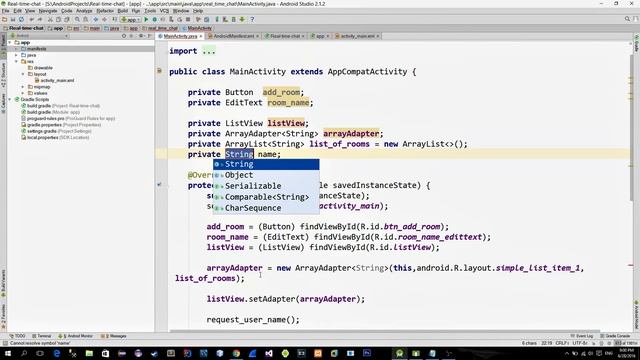Collapse the app module tree node
Screen dimensions: 640x360
[10, 42]
